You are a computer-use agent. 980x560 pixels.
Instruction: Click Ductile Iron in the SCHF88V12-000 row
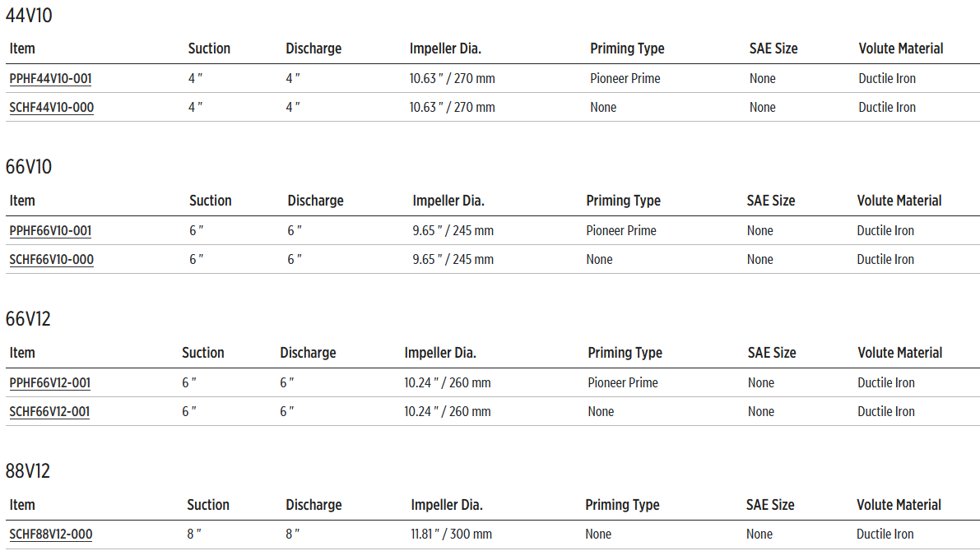point(885,535)
